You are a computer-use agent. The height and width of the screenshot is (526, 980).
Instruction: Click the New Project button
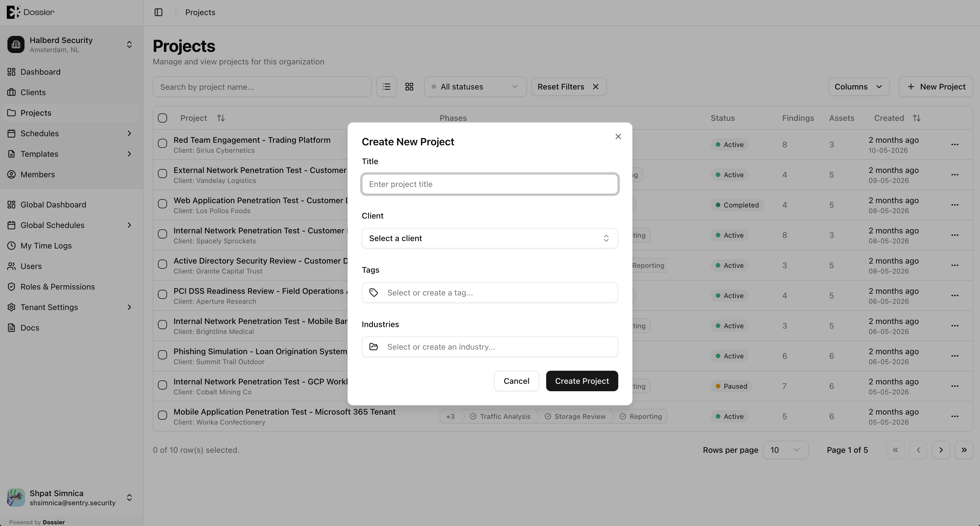point(936,87)
